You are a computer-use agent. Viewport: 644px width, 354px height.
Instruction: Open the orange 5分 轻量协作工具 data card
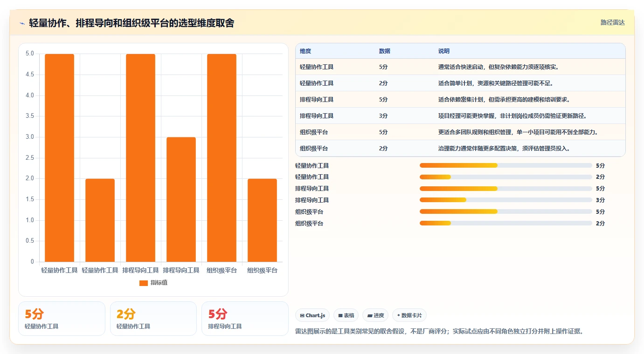tap(62, 319)
